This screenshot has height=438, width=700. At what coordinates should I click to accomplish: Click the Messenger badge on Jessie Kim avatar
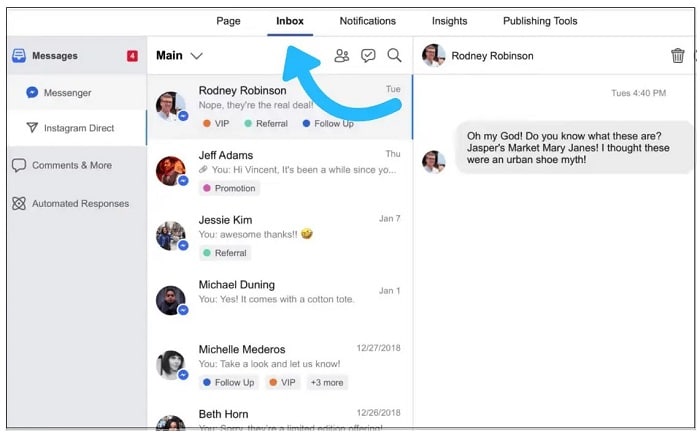(183, 246)
